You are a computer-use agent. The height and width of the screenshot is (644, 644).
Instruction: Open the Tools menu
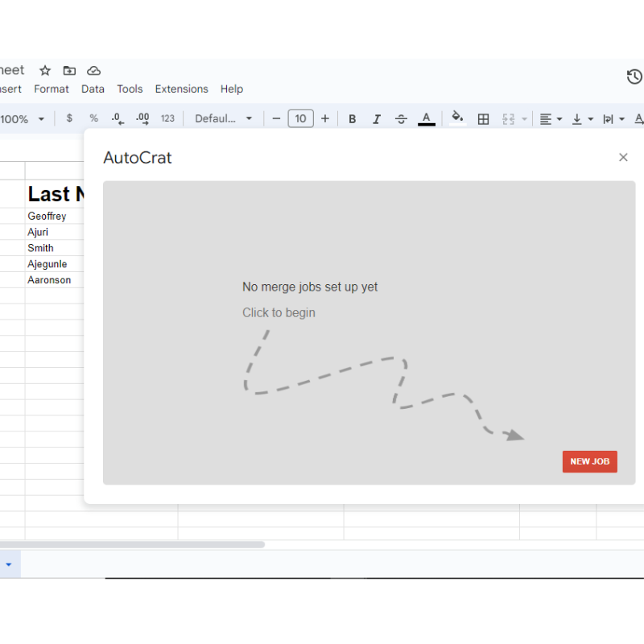coord(130,89)
